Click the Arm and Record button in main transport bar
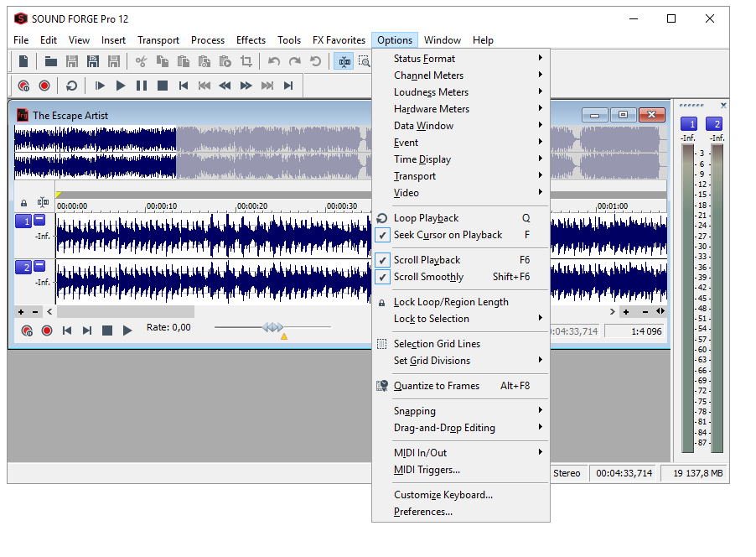The width and height of the screenshot is (756, 557). pos(23,86)
